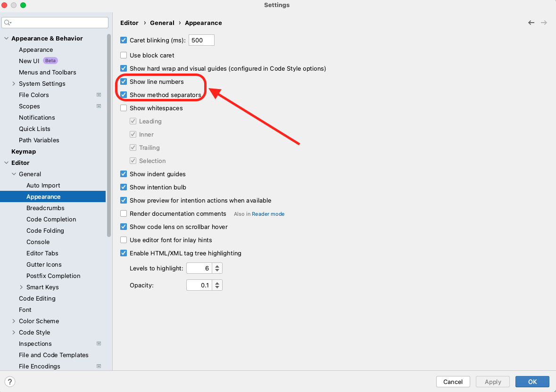Image resolution: width=556 pixels, height=392 pixels.
Task: Disable the Show line numbers checkbox
Action: point(124,82)
